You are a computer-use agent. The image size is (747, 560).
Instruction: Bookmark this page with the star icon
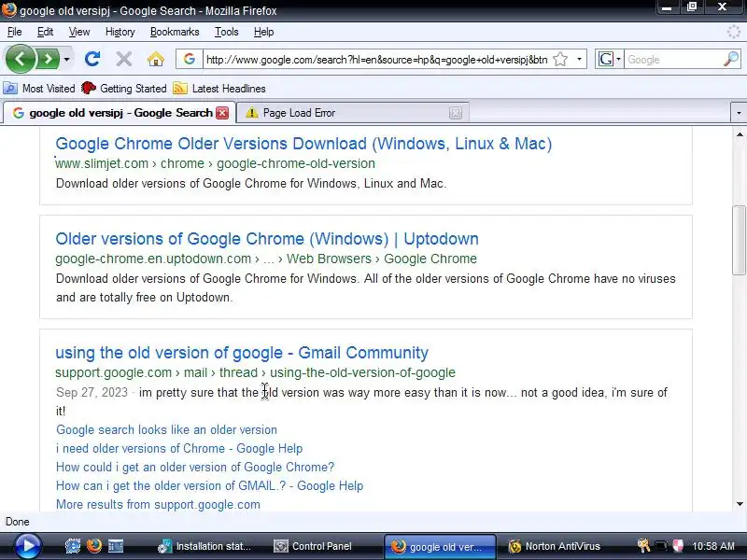click(x=560, y=60)
